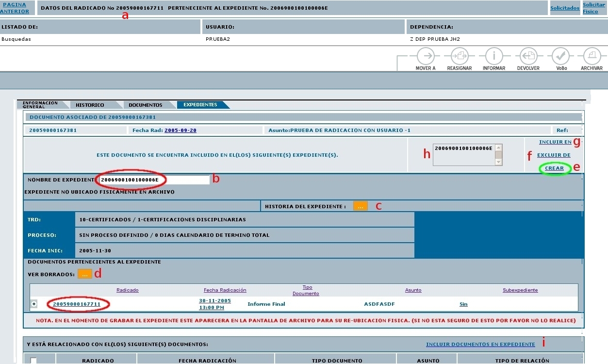Switch to Informacion General tab
The height and width of the screenshot is (364, 608).
[x=40, y=104]
